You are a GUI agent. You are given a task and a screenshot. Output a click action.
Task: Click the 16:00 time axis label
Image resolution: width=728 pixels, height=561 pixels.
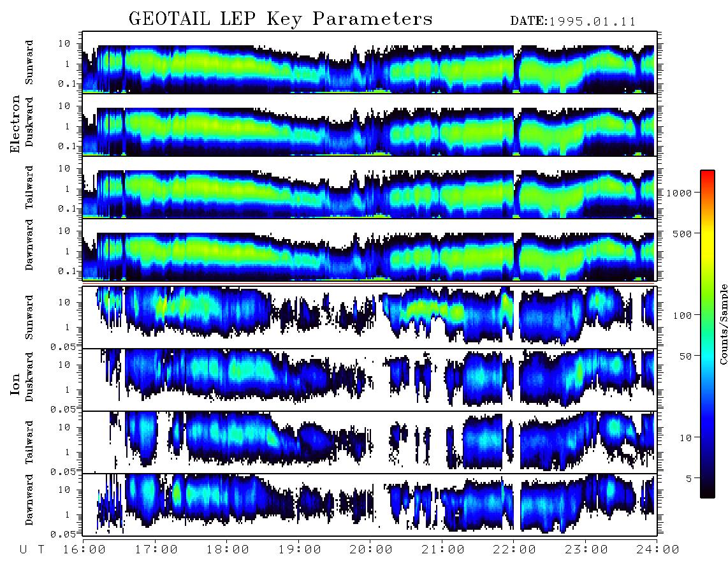[x=84, y=550]
